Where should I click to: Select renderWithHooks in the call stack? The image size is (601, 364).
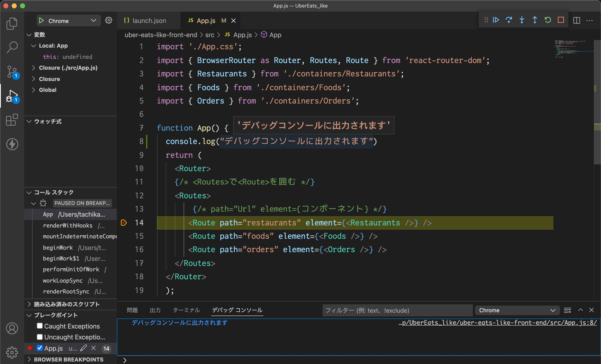pos(68,225)
